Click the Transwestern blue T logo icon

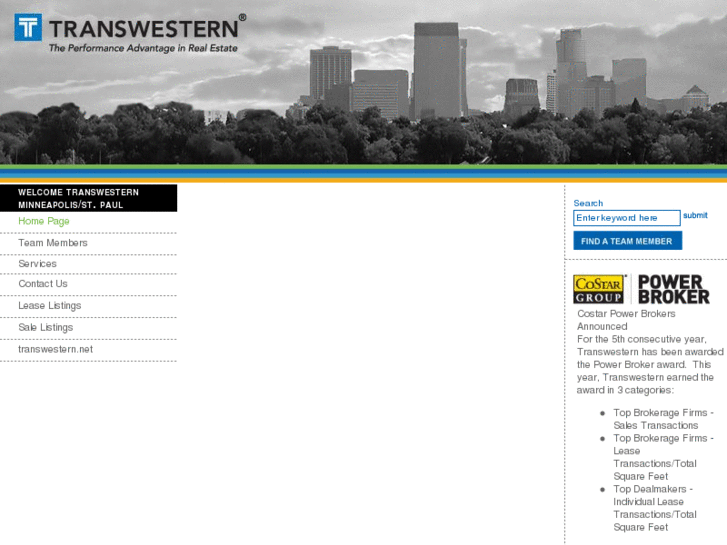28,27
